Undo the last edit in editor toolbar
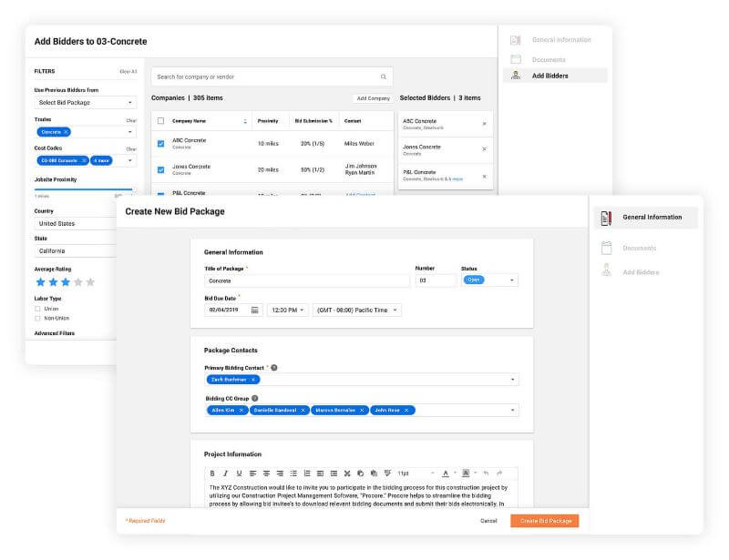The image size is (729, 560). (486, 473)
